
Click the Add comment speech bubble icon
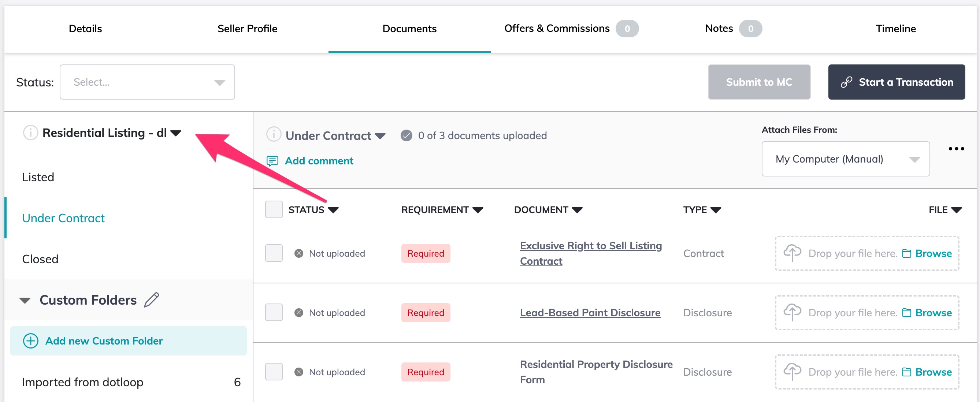tap(273, 161)
